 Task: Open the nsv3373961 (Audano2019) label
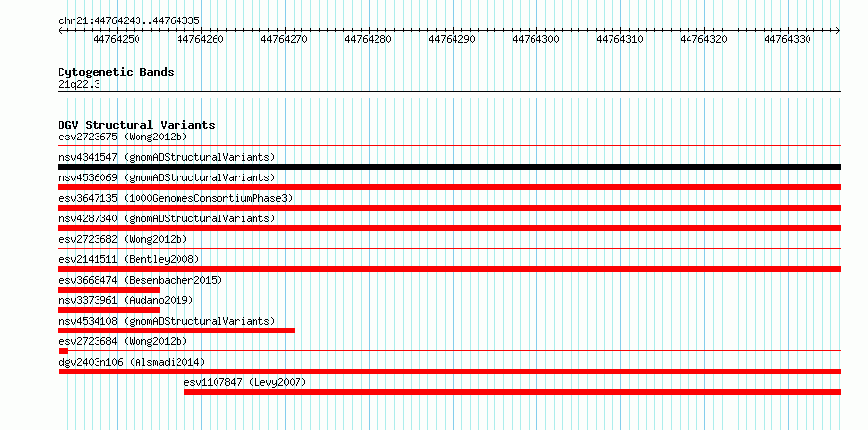tap(126, 300)
